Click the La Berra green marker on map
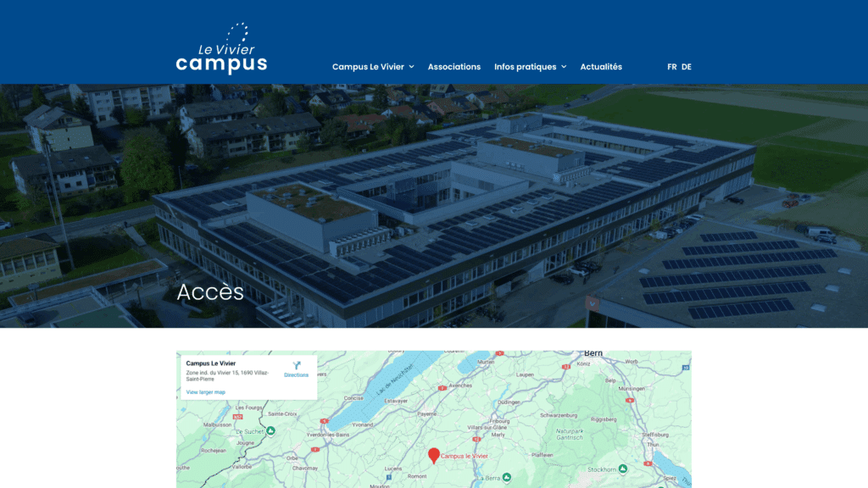868x488 pixels. (x=507, y=478)
